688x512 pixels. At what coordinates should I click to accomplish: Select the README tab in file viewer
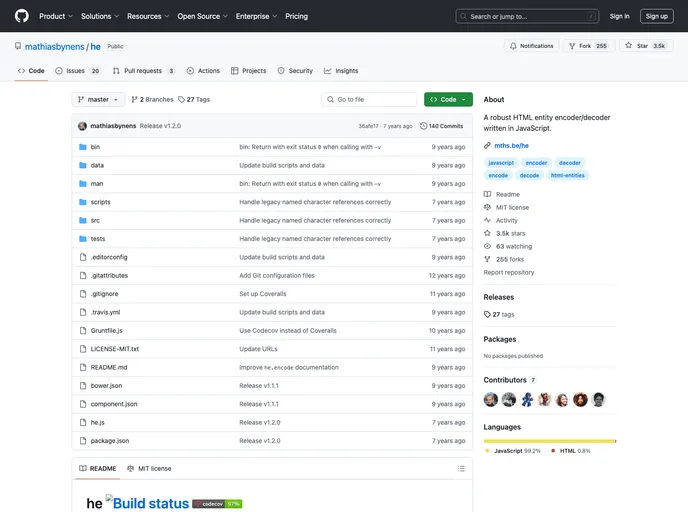98,469
